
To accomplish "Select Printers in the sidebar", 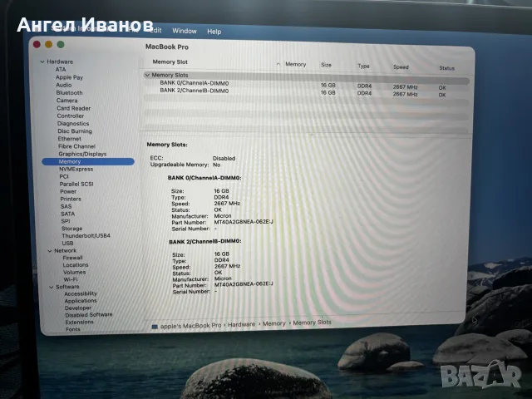I will 71,199.
